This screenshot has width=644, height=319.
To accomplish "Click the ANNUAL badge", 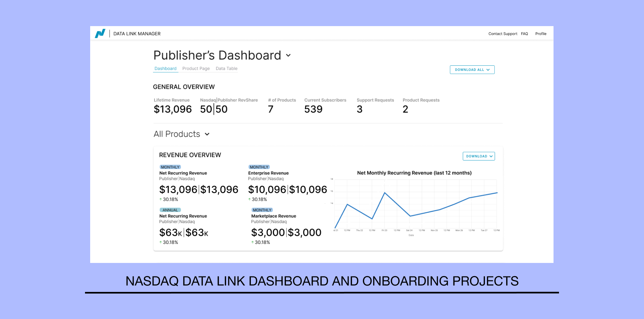I will 170,210.
